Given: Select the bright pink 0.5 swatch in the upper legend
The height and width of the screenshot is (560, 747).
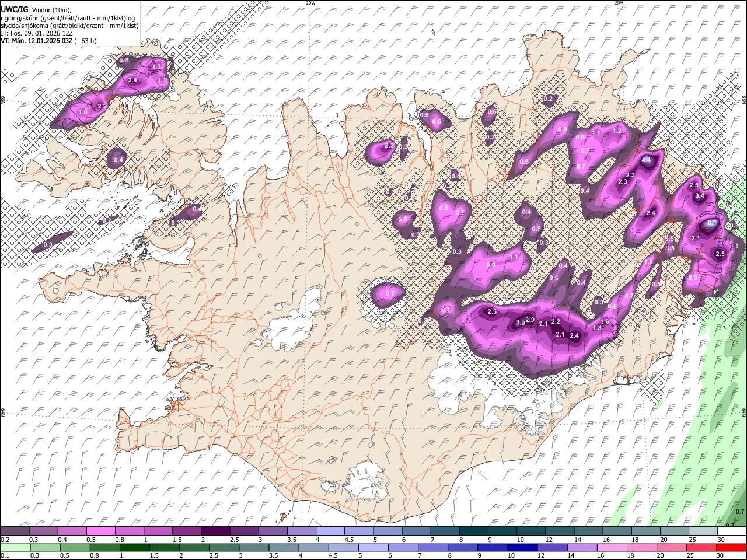Looking at the screenshot, I should (100, 531).
